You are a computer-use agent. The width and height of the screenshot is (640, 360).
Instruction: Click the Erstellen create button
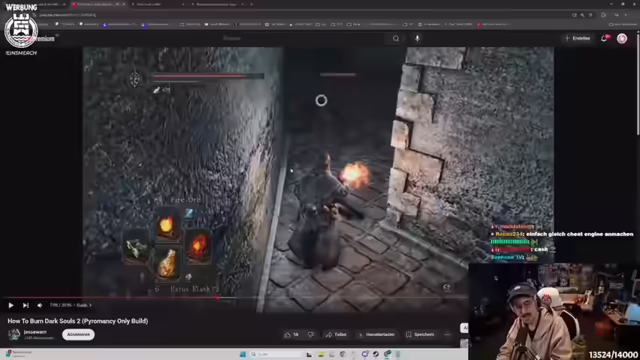[x=578, y=38]
